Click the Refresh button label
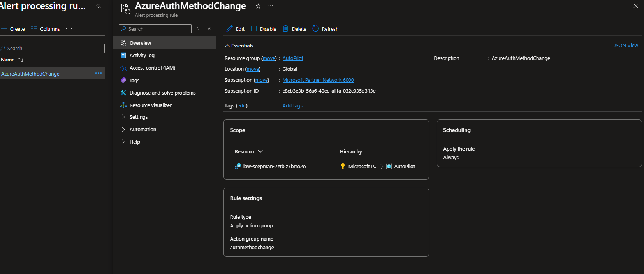 [330, 29]
